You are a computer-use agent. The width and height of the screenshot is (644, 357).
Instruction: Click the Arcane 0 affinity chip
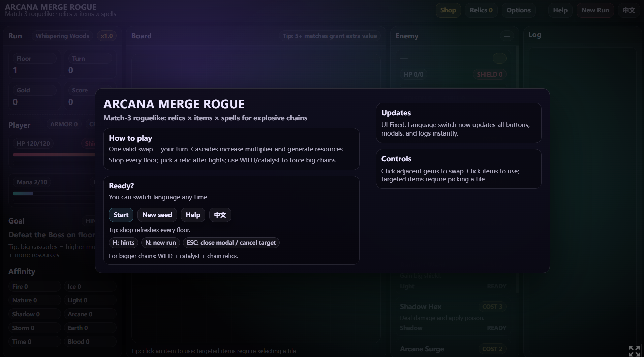90,314
